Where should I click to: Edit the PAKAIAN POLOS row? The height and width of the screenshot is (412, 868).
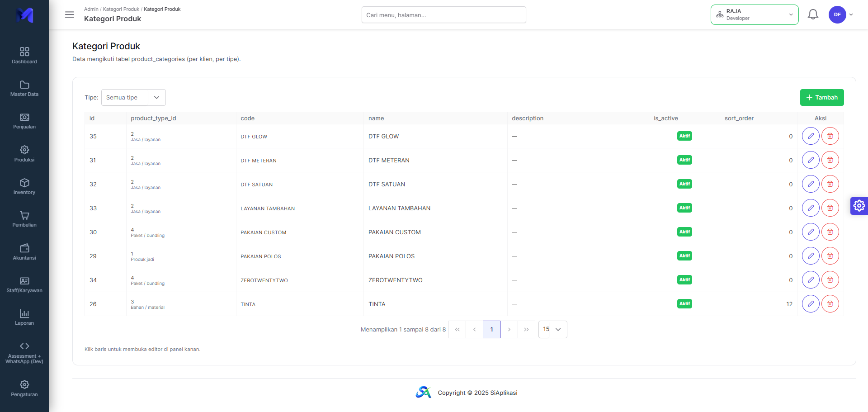(x=811, y=256)
